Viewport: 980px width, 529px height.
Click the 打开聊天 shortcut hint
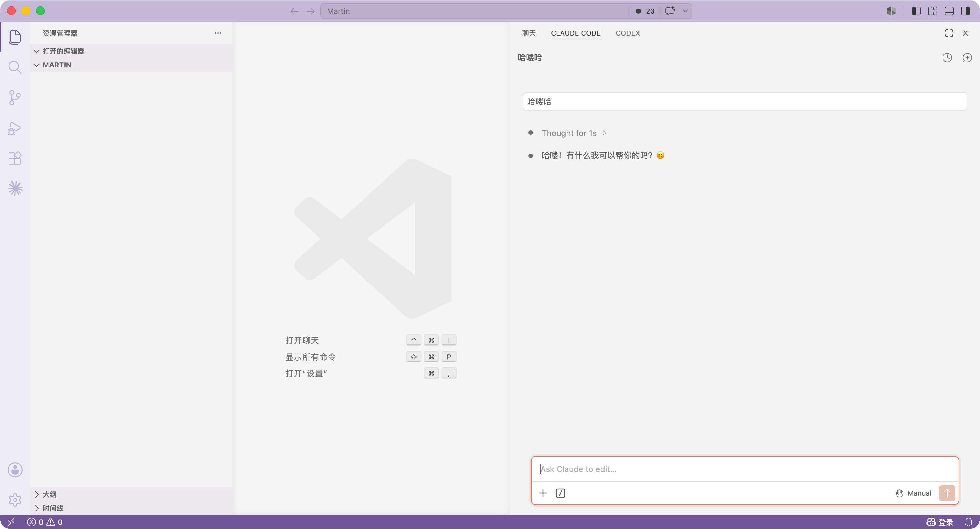pos(302,340)
